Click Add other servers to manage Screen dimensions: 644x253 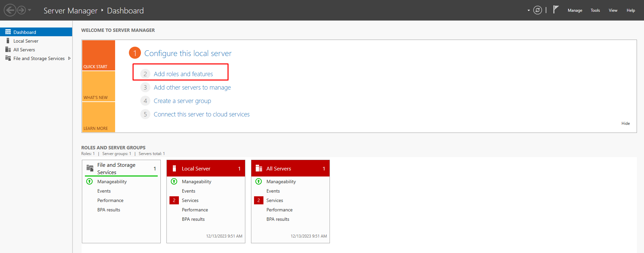pyautogui.click(x=192, y=87)
